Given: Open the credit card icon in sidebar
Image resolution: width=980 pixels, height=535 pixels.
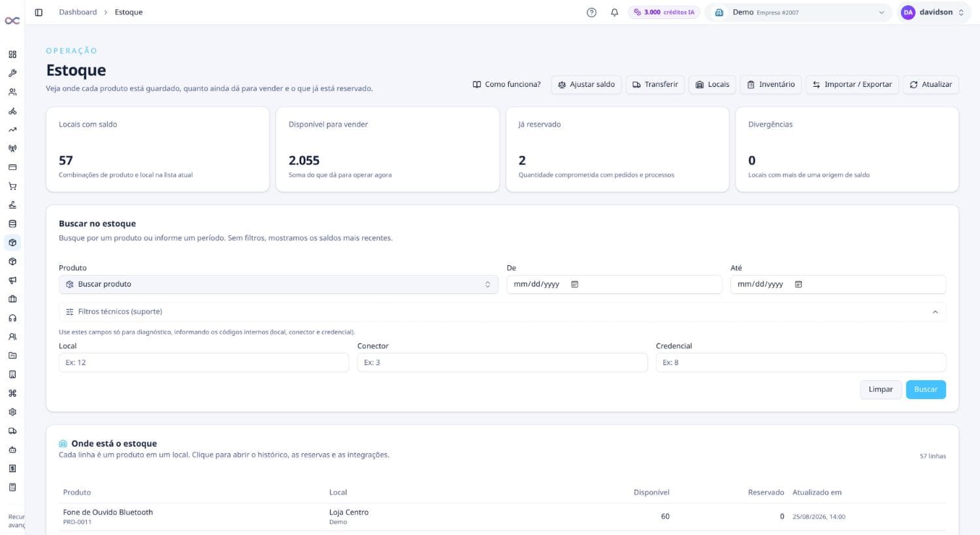Looking at the screenshot, I should (x=12, y=167).
